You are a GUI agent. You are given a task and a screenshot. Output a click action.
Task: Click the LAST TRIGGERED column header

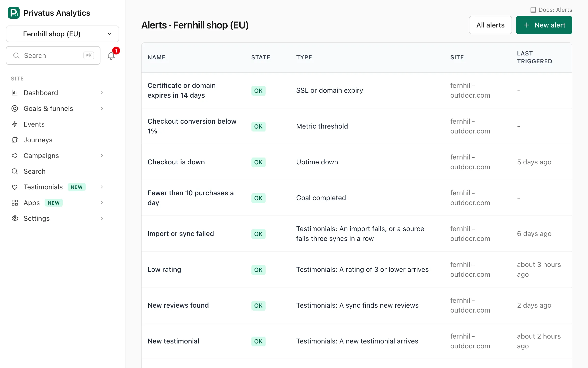coord(535,57)
